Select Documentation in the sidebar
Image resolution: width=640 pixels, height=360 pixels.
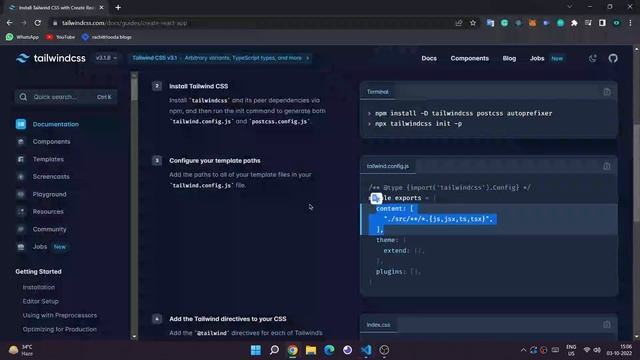[x=56, y=124]
